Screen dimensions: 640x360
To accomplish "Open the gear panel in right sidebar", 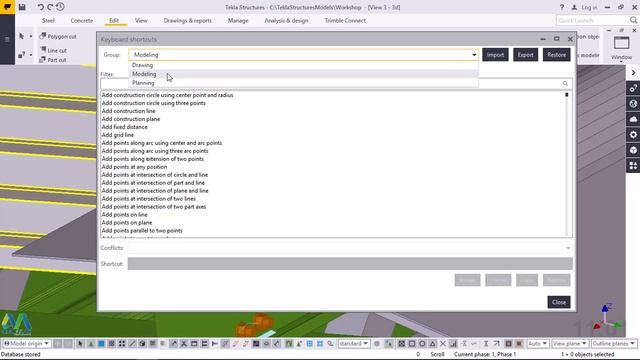I will 633,135.
